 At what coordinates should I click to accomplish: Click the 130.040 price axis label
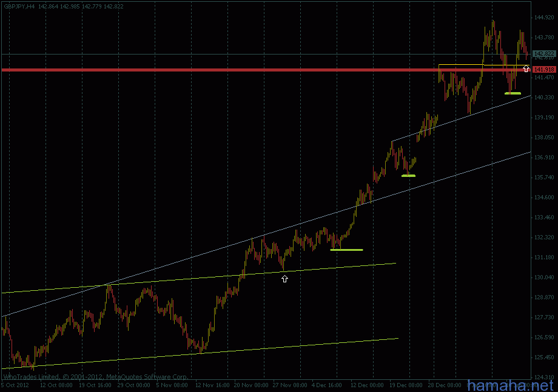click(x=544, y=277)
